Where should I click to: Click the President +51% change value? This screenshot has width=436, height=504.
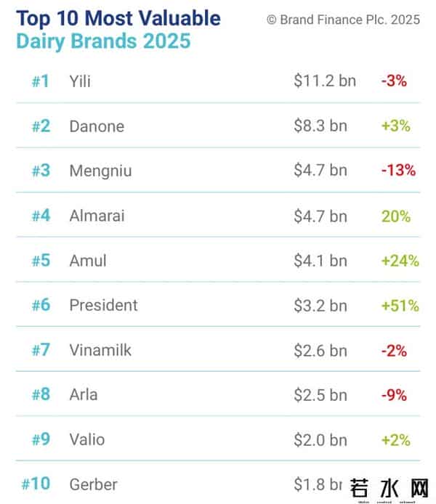pos(400,306)
